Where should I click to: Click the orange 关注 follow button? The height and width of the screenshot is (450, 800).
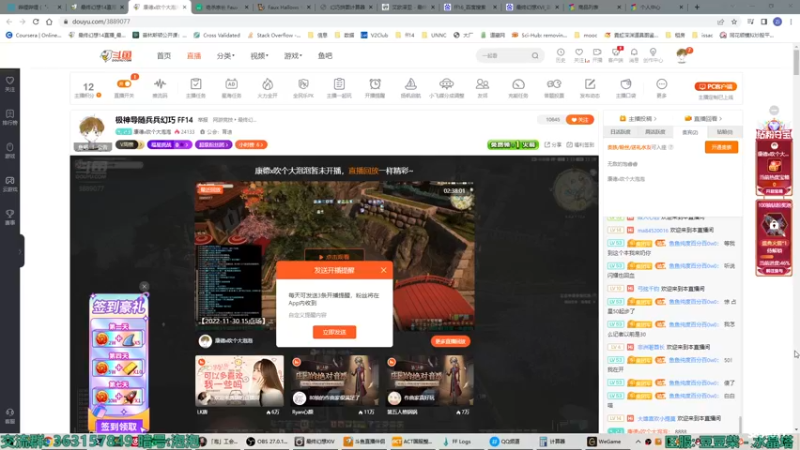point(580,120)
